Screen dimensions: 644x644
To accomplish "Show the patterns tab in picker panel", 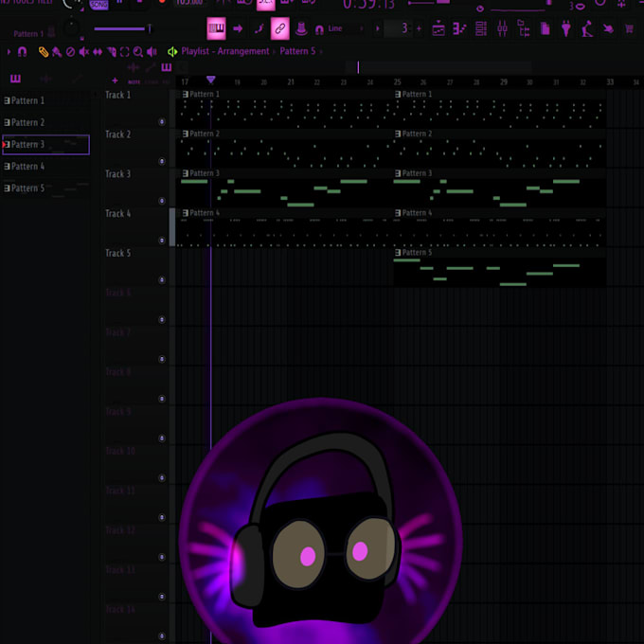I will [15, 79].
